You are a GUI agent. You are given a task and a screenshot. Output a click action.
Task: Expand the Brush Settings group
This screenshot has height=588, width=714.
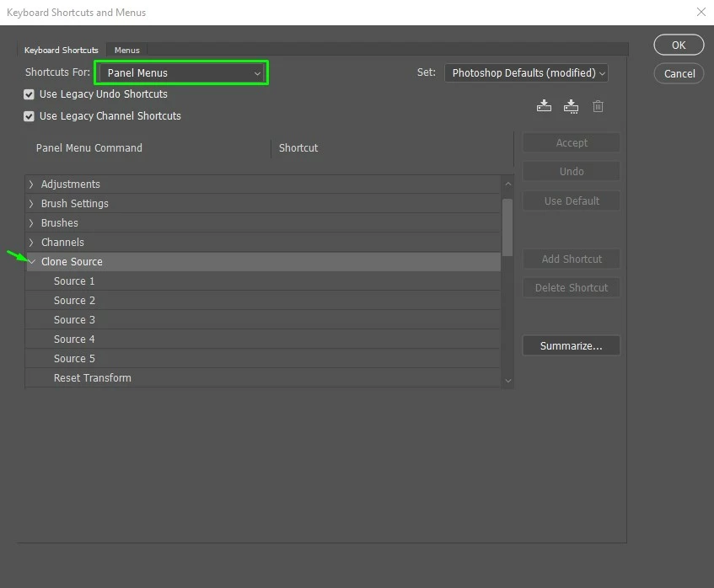pyautogui.click(x=31, y=203)
